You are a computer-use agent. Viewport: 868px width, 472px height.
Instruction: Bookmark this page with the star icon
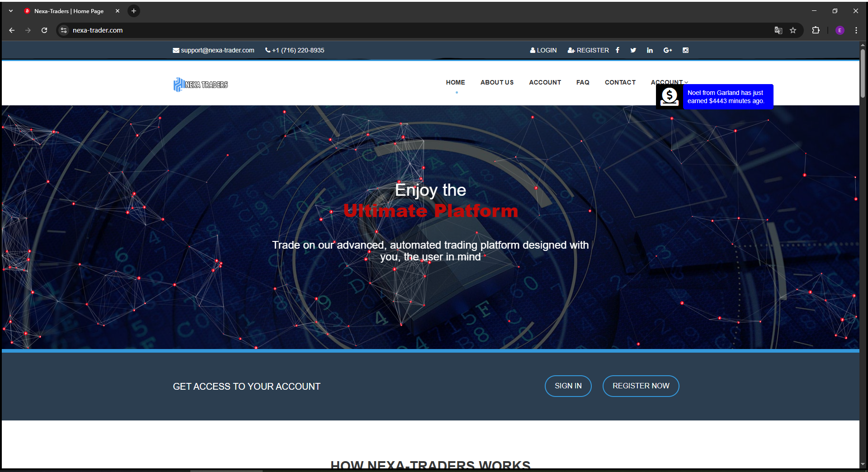(x=793, y=30)
